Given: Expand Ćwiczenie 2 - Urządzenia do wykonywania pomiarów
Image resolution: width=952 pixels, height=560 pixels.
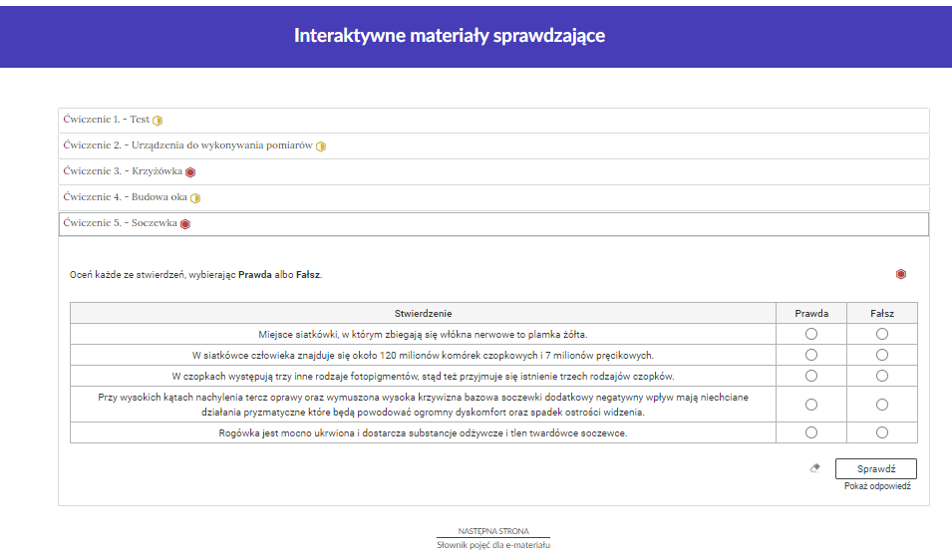Looking at the screenshot, I should [187, 145].
